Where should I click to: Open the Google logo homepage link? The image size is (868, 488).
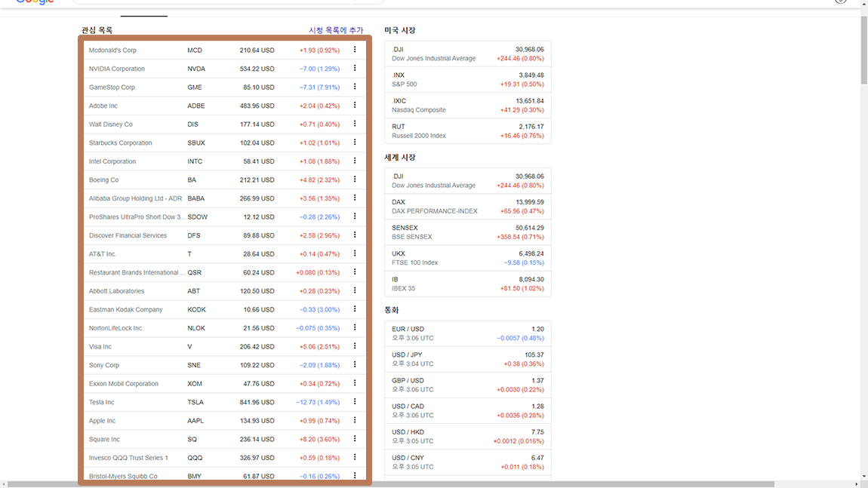pos(35,2)
